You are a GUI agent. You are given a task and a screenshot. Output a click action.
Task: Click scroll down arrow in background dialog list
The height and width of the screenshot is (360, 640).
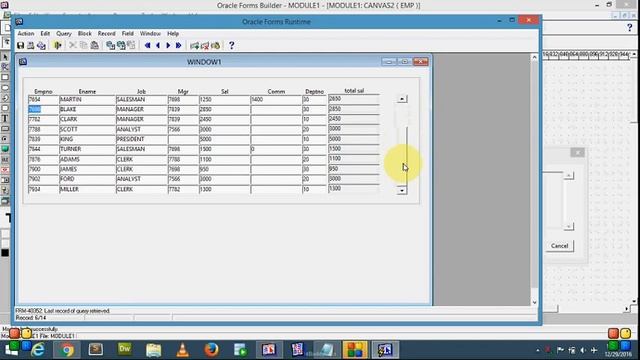coord(568,227)
